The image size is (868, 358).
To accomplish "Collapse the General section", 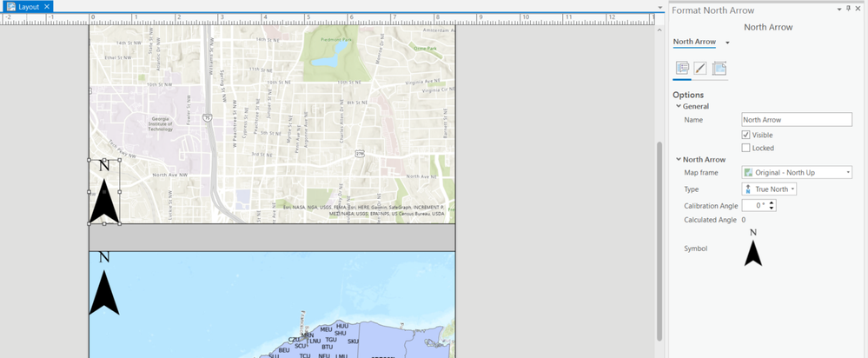I will 679,106.
